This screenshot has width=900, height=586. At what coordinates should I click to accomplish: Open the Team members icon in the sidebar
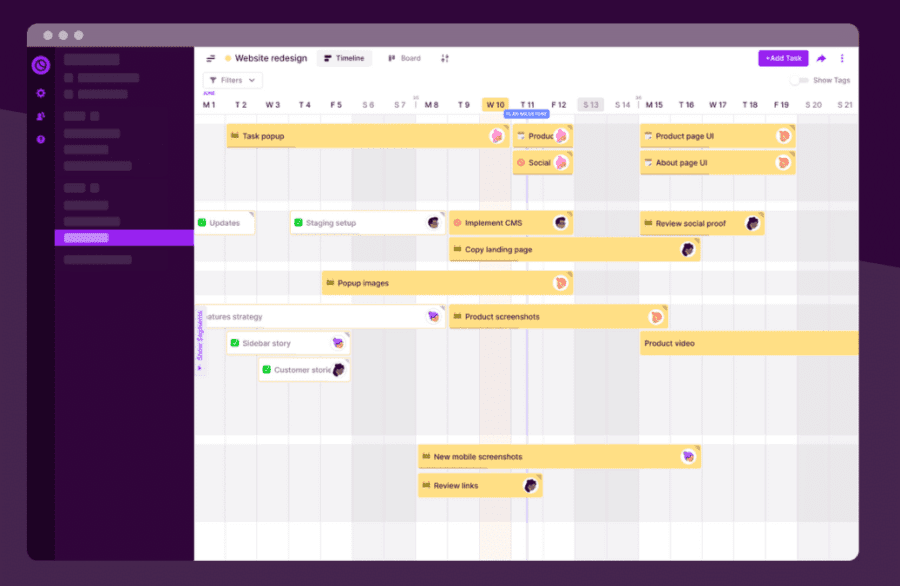pos(38,116)
